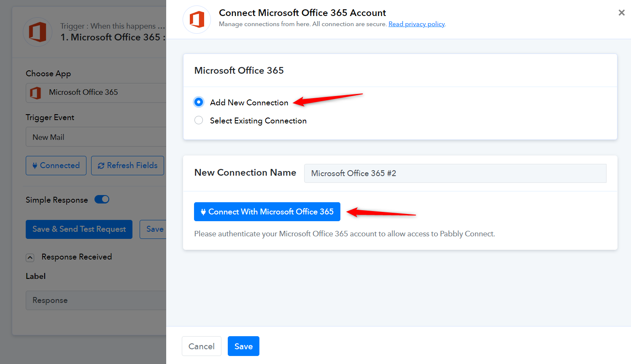Click the Office 365 logo in dialog header

tap(197, 20)
